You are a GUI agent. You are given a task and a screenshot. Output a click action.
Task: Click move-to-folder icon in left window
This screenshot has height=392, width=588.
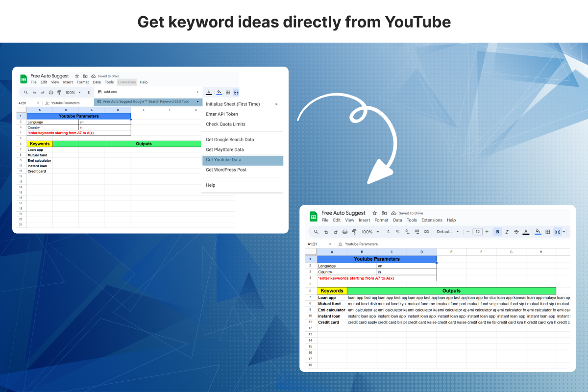click(85, 76)
